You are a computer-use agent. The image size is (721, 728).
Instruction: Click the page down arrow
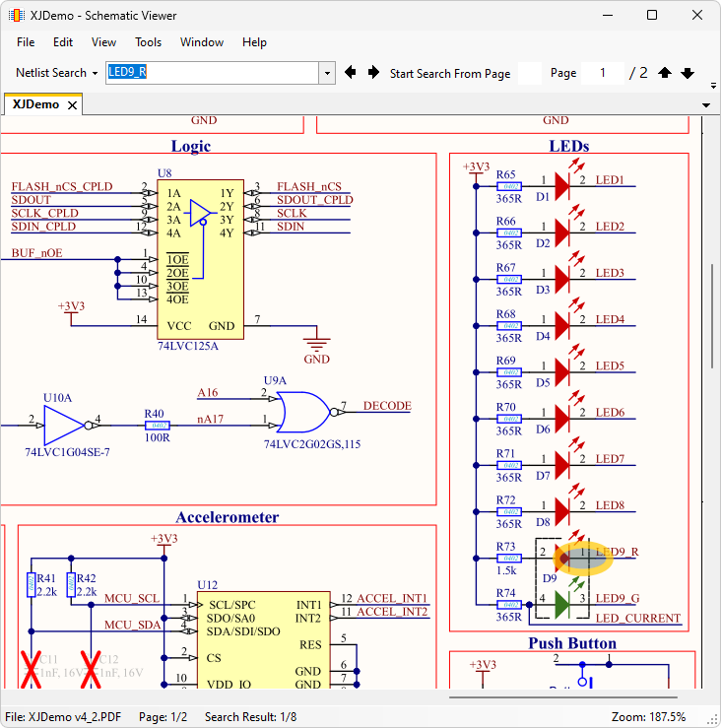688,73
